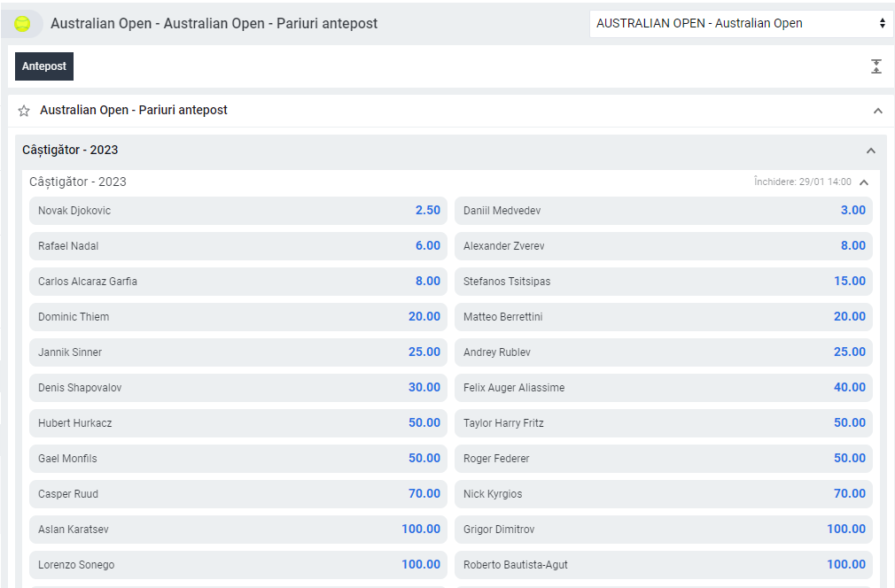Collapse the Câștigător - 2023 group header

(870, 151)
